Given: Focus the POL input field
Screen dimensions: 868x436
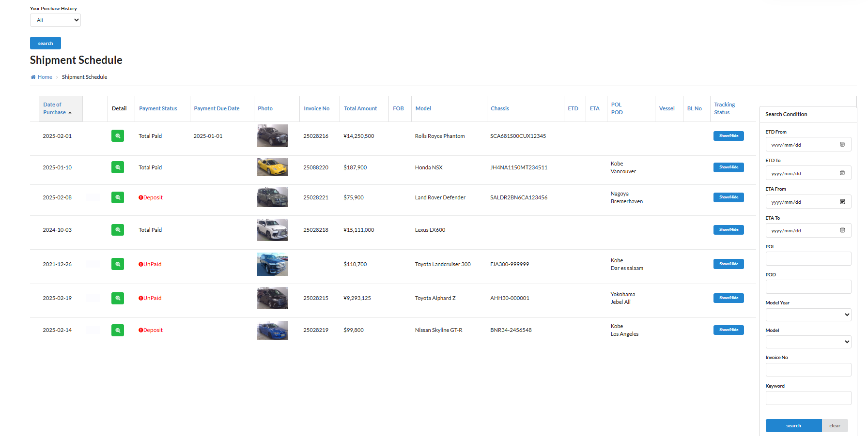Looking at the screenshot, I should [808, 258].
